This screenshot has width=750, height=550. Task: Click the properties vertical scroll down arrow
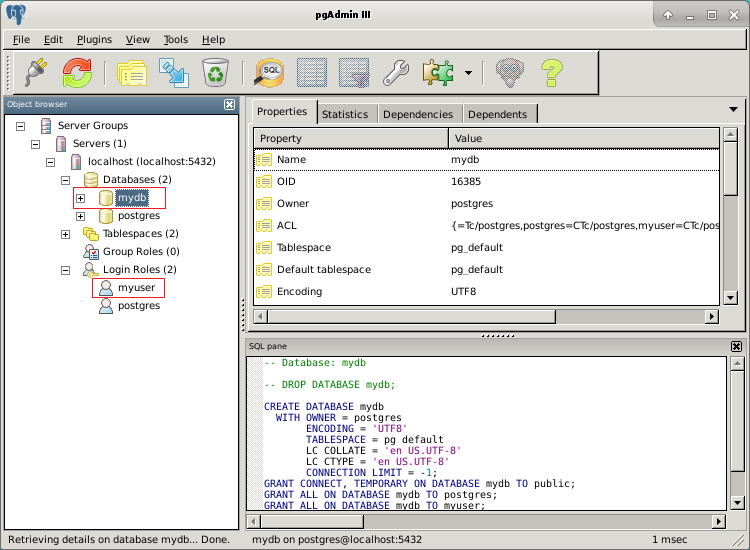[730, 298]
